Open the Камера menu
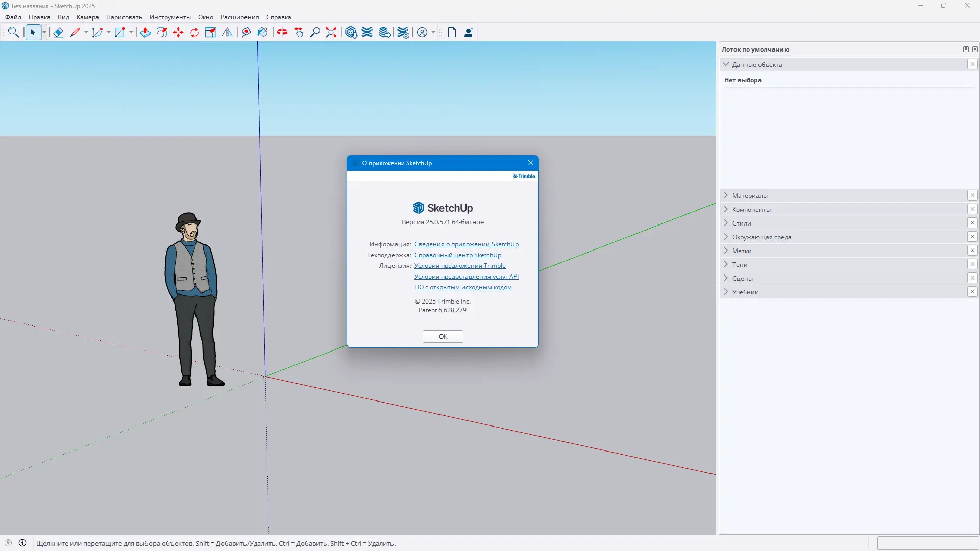980x551 pixels. 87,17
